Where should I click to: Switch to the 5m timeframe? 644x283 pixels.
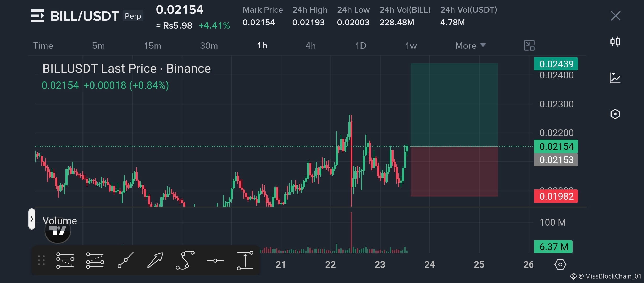[98, 46]
